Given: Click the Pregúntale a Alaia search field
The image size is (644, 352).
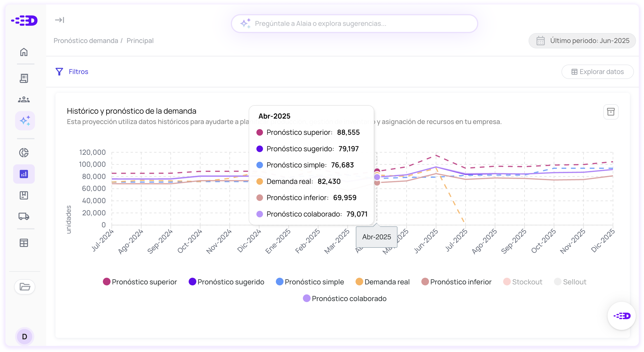Looking at the screenshot, I should [x=355, y=23].
